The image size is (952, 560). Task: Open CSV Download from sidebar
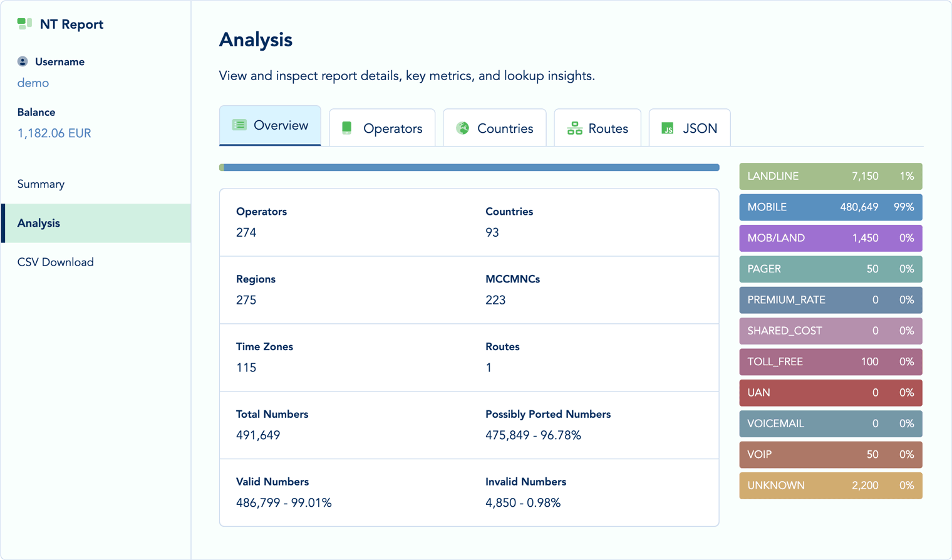[55, 262]
